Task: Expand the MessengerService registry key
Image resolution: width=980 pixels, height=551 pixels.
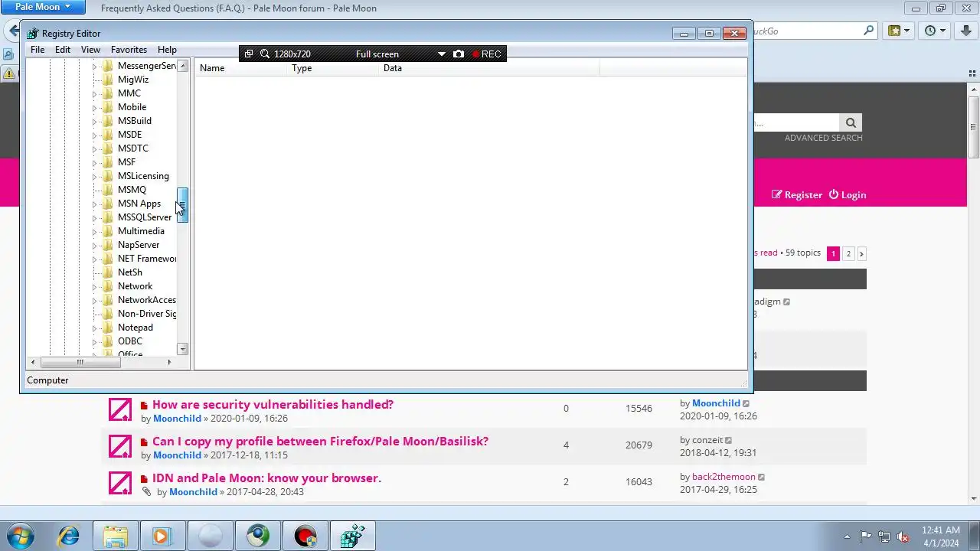Action: pyautogui.click(x=95, y=66)
